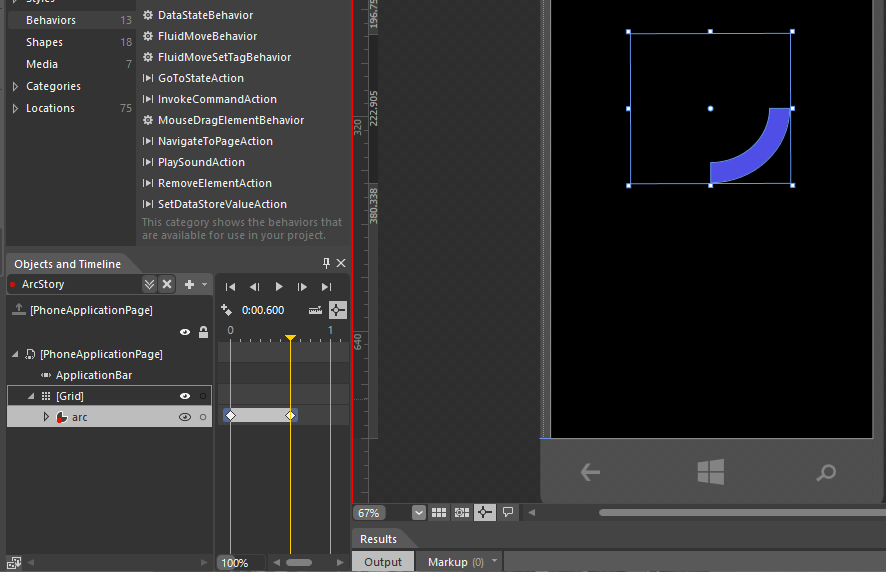Screen dimensions: 886x572
Task: Click the new storyboard plus button
Action: pyautogui.click(x=189, y=284)
